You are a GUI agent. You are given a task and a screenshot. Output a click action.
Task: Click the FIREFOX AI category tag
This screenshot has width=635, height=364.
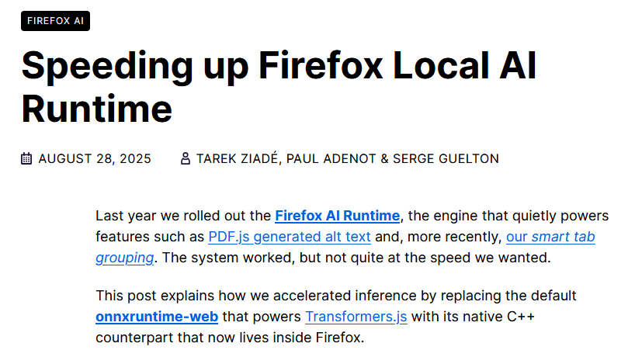[55, 21]
